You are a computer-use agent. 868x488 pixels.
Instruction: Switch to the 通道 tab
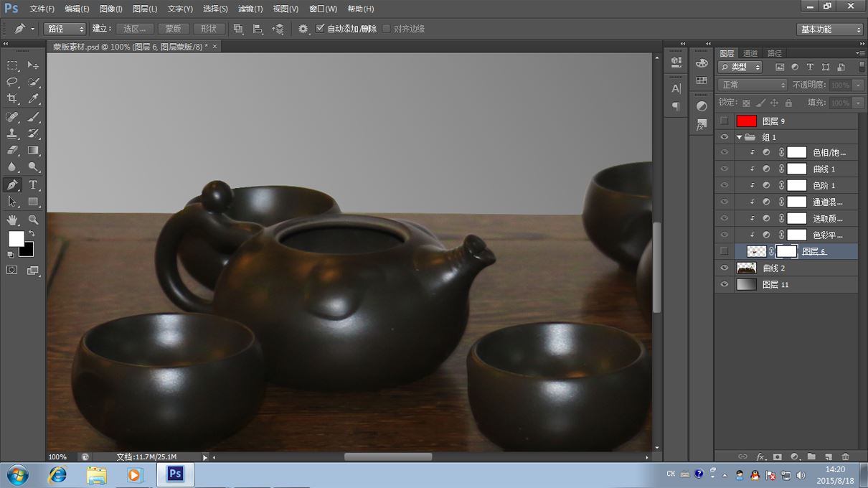point(750,53)
